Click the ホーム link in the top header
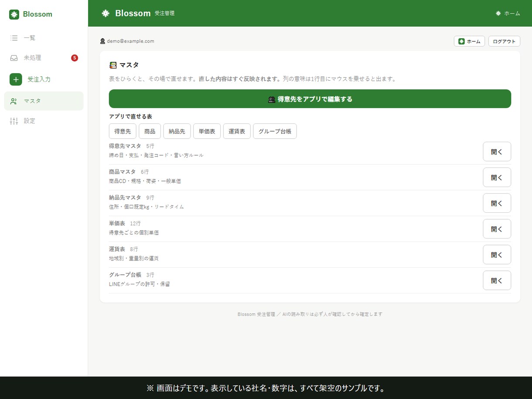This screenshot has height=399, width=532. pos(508,14)
